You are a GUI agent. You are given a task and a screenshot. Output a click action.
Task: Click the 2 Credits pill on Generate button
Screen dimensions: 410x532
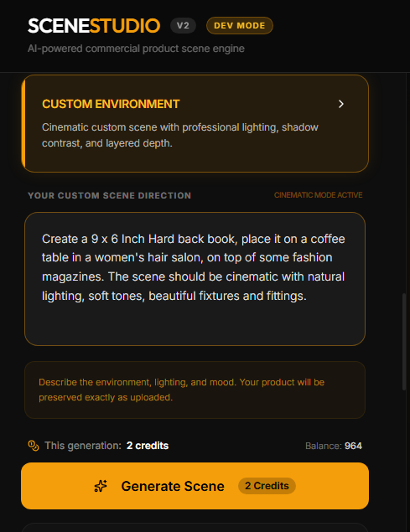[267, 486]
